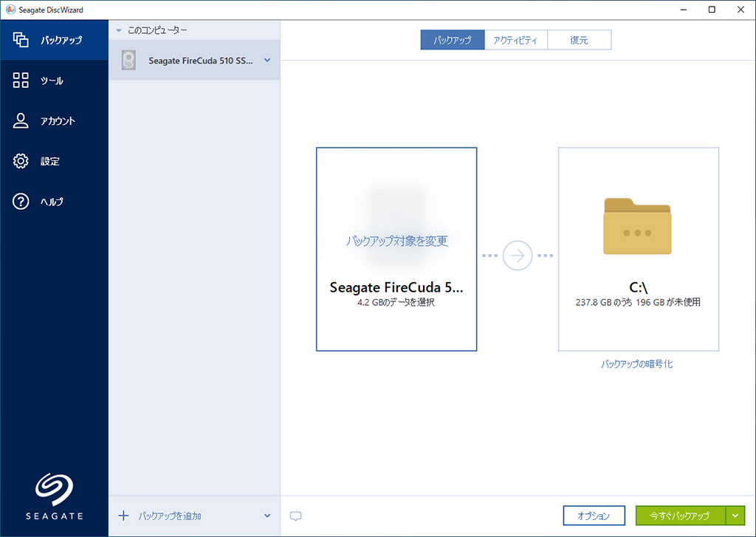Image resolution: width=756 pixels, height=537 pixels.
Task: Switch to the 復元 tab
Action: point(579,40)
